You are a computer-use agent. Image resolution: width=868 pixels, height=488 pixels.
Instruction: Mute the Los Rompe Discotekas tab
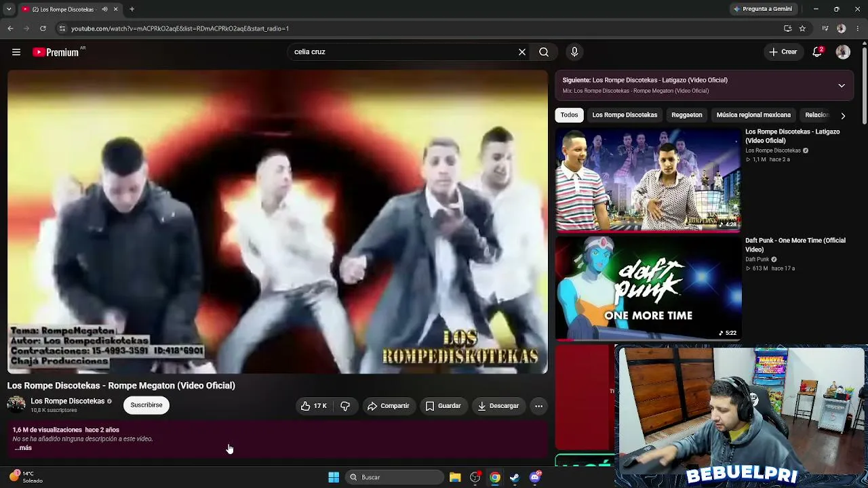pos(104,9)
